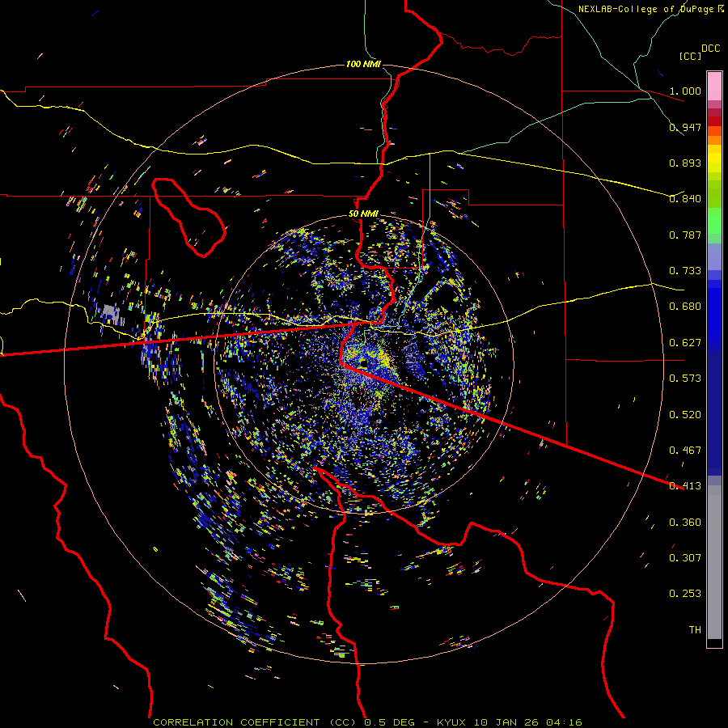Click the 100 NMI range ring label
Image resolution: width=728 pixels, height=728 pixels.
click(x=363, y=64)
